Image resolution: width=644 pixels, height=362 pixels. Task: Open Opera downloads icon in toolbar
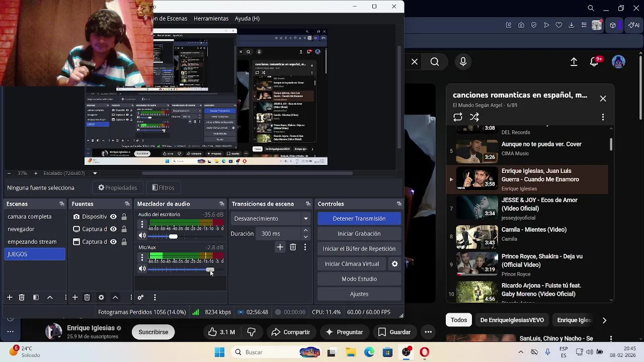572,25
